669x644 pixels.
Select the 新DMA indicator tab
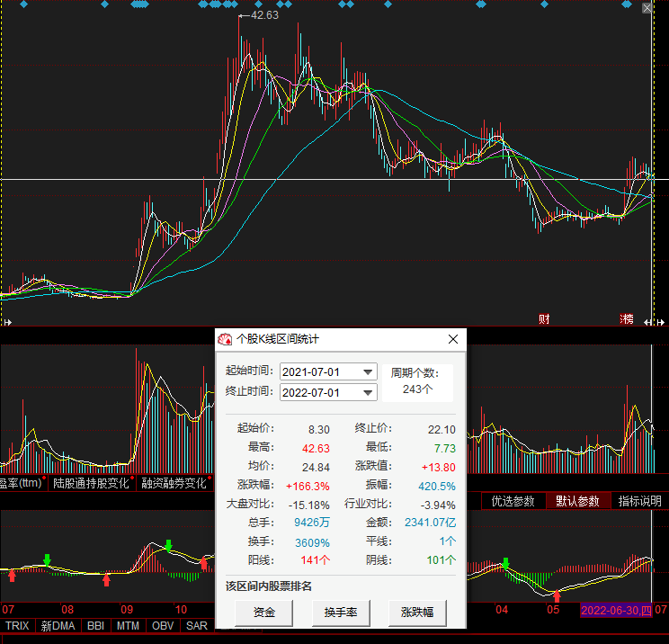pos(58,625)
